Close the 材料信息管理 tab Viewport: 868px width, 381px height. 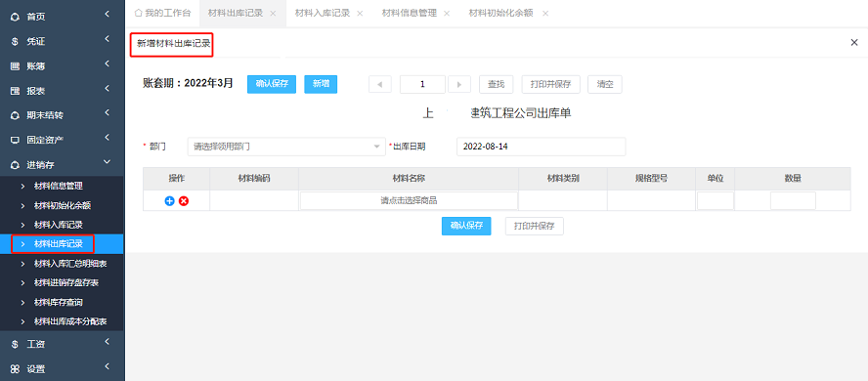pyautogui.click(x=447, y=14)
